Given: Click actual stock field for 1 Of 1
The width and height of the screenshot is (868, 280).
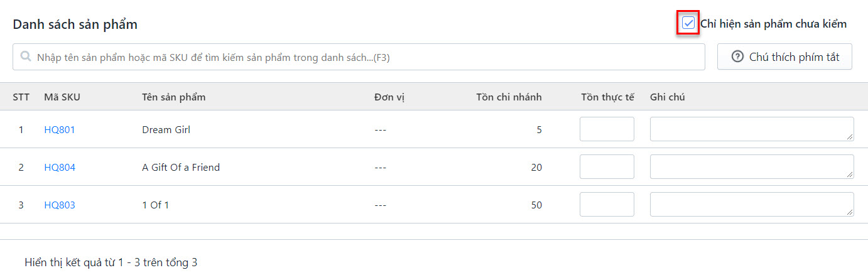Looking at the screenshot, I should (607, 205).
